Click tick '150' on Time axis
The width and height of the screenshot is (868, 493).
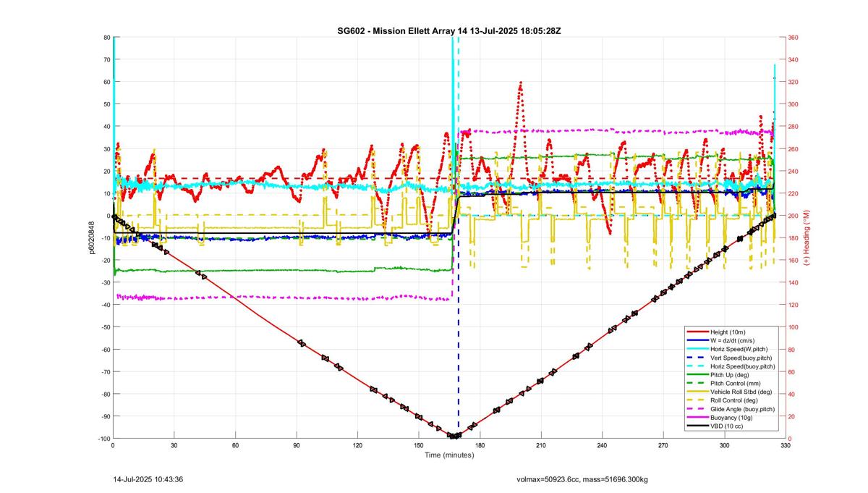(419, 446)
